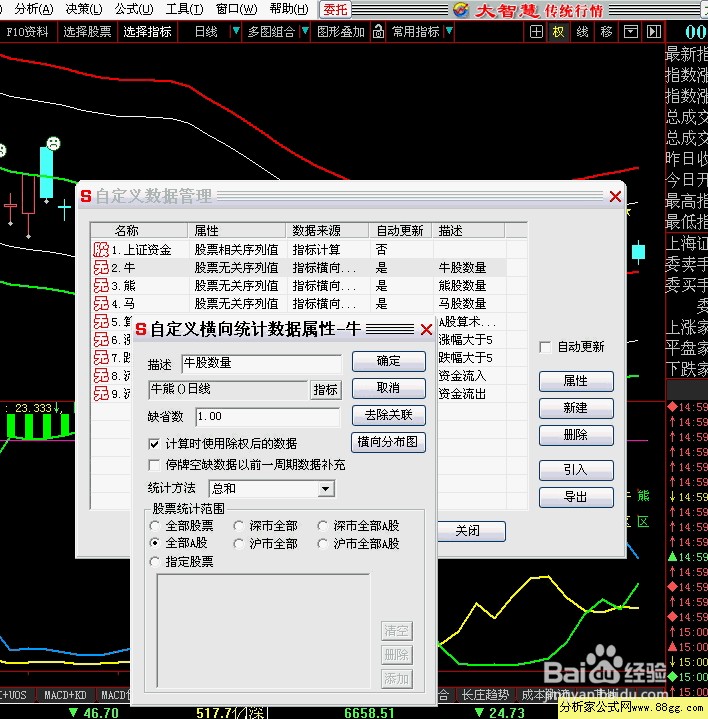The height and width of the screenshot is (719, 708).
Task: Click the 属性 button in data manager
Action: coord(576,381)
